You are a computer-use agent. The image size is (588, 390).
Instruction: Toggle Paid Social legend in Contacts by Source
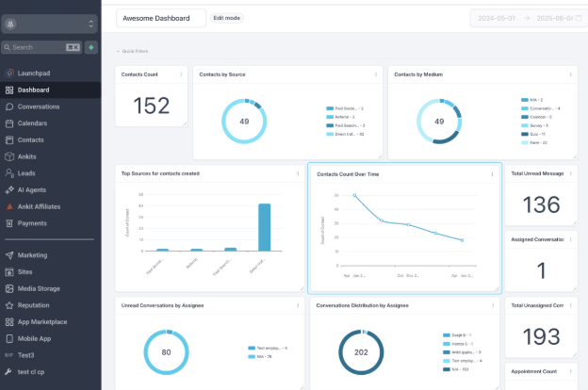point(345,108)
